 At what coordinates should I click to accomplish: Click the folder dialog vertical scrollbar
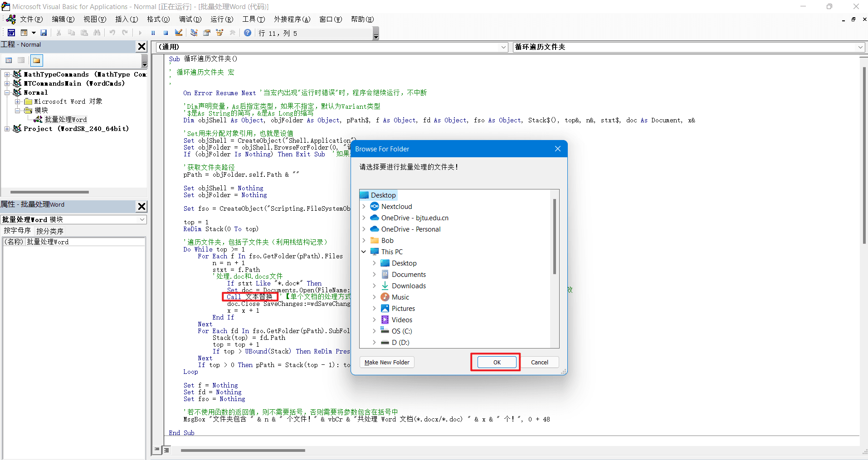pyautogui.click(x=554, y=236)
